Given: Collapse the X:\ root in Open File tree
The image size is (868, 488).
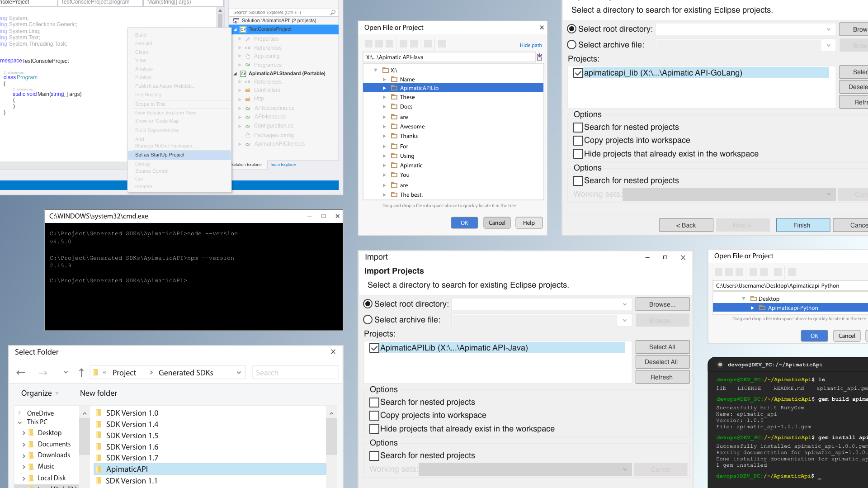Looking at the screenshot, I should [x=376, y=70].
